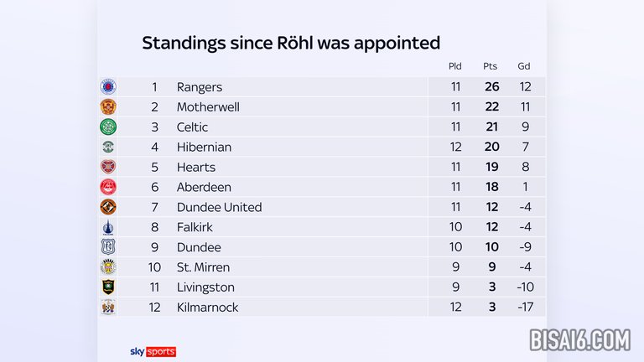
Task: Click the Rangers club crest icon
Action: point(108,87)
